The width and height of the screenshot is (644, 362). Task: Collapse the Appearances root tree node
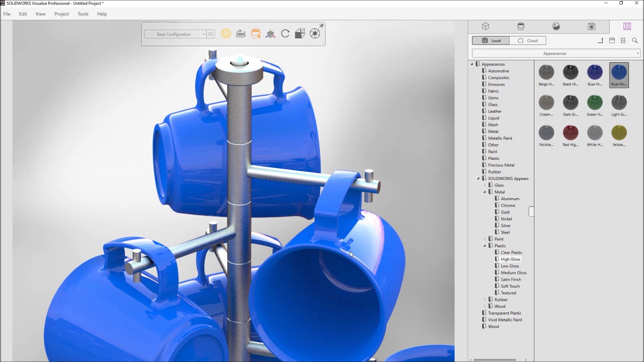(472, 64)
